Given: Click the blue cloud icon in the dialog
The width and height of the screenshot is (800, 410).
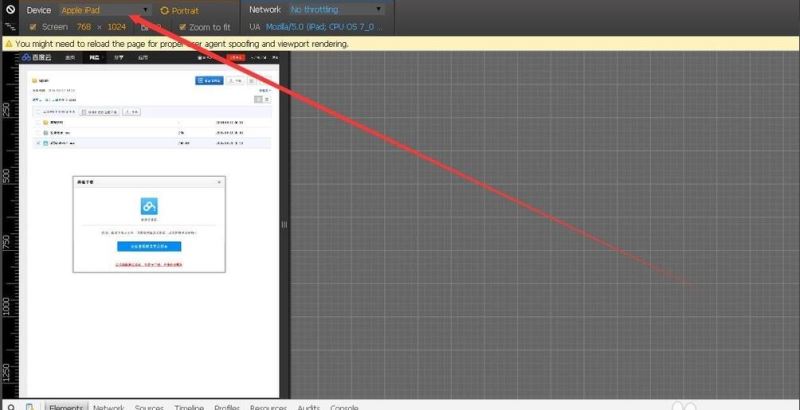Looking at the screenshot, I should [149, 207].
